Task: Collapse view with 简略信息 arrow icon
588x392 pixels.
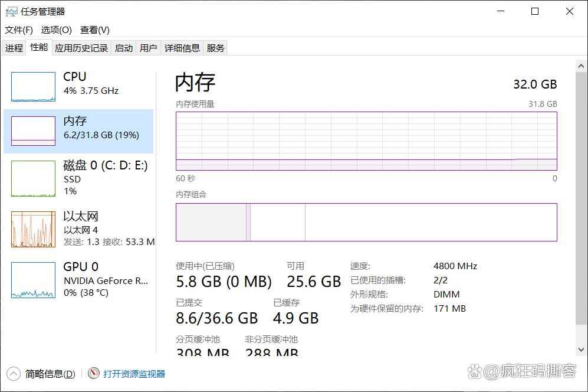Action: [x=13, y=374]
